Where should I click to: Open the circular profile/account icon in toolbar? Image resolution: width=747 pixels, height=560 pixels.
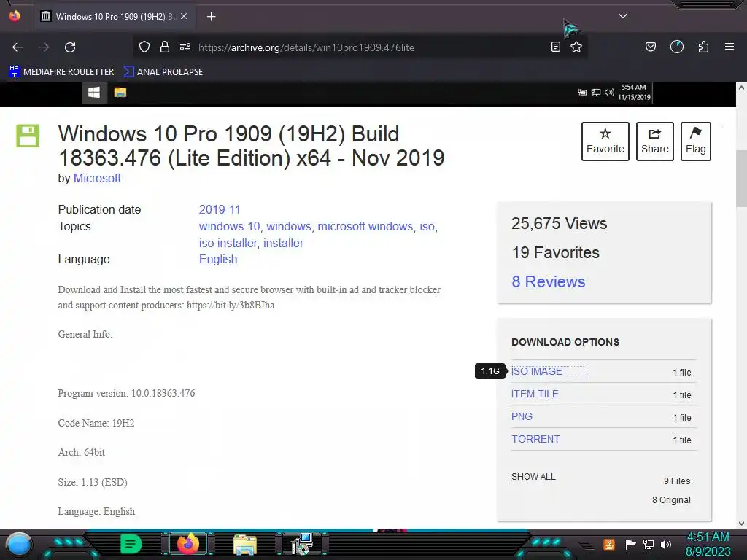click(x=677, y=47)
